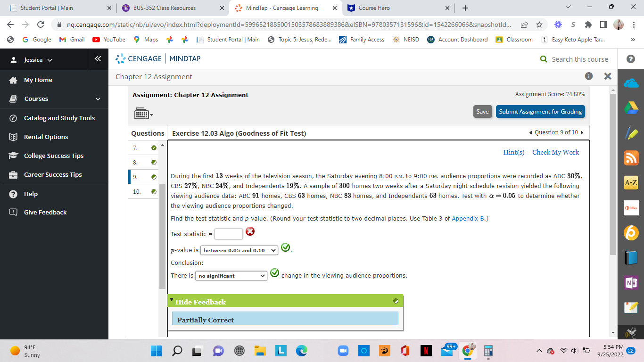Screen dimensions: 644x362
Task: Click the main page vertical scrollbar
Action: pos(613,174)
